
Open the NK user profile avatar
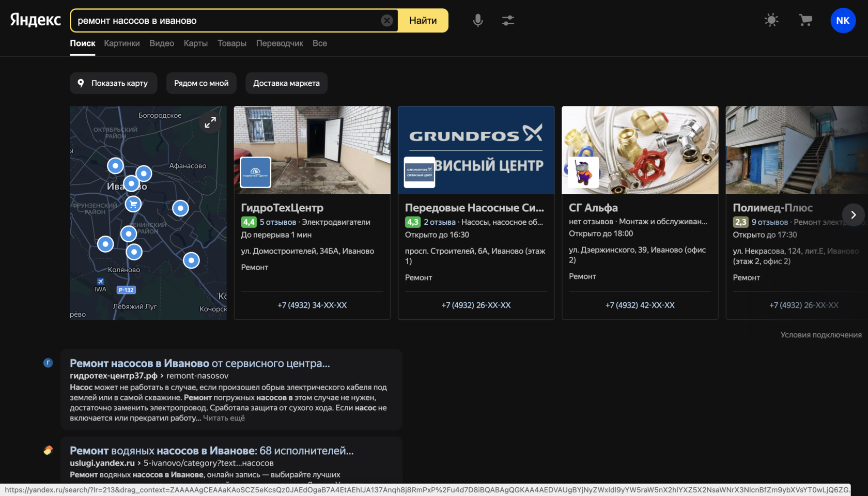pyautogui.click(x=843, y=20)
